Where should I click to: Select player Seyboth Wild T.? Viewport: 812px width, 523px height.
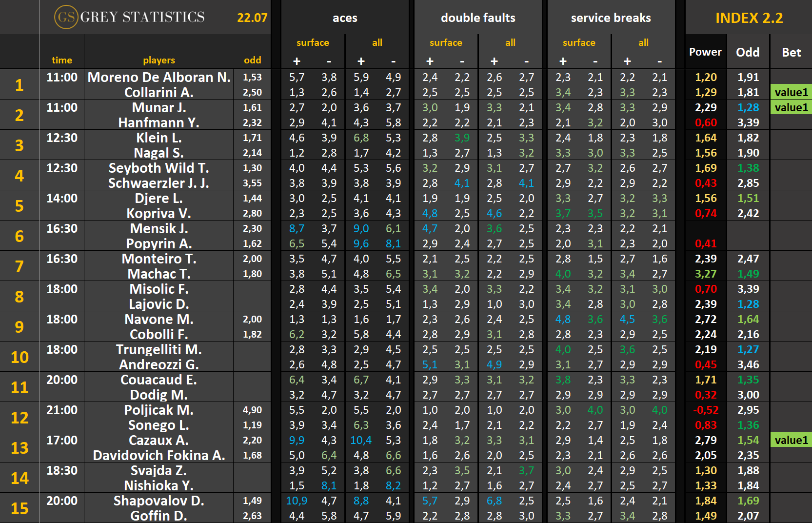pyautogui.click(x=159, y=168)
